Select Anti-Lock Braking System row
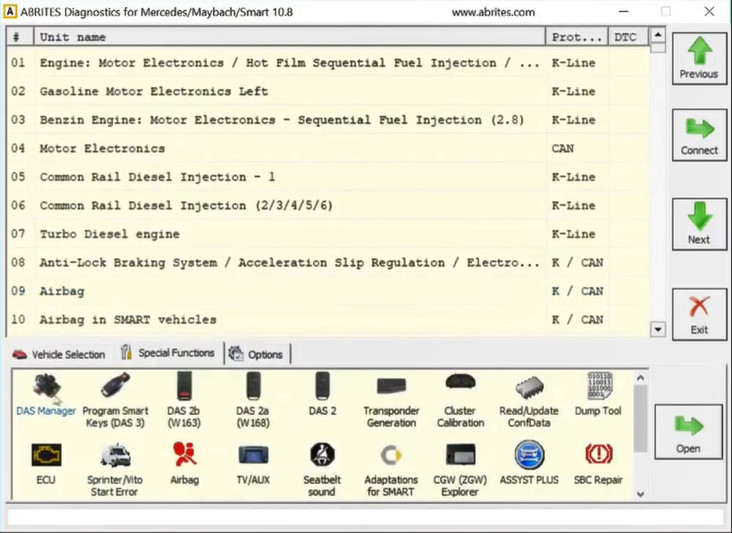The image size is (732, 533). 328,262
